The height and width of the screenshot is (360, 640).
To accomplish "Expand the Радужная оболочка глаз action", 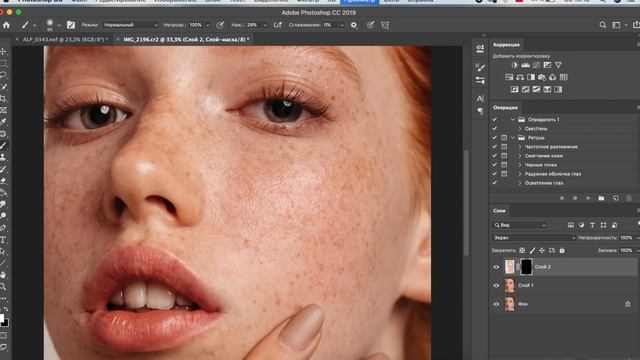I will tap(520, 174).
